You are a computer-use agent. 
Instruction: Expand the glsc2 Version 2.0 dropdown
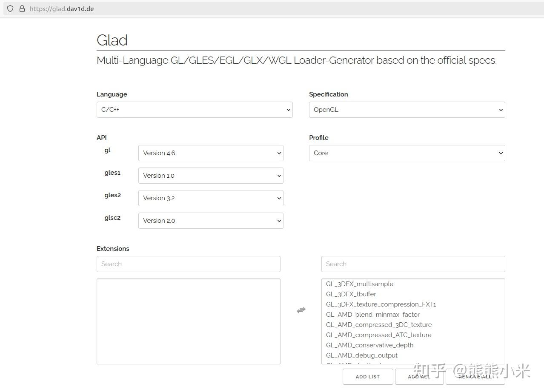211,221
